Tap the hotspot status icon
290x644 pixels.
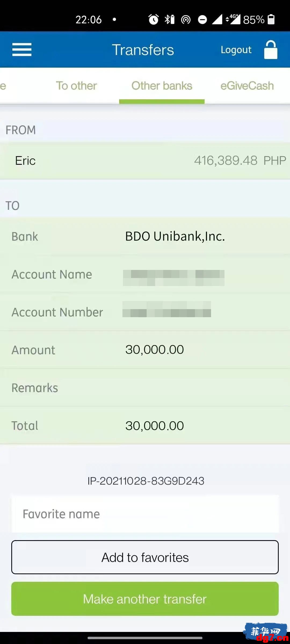tap(186, 20)
